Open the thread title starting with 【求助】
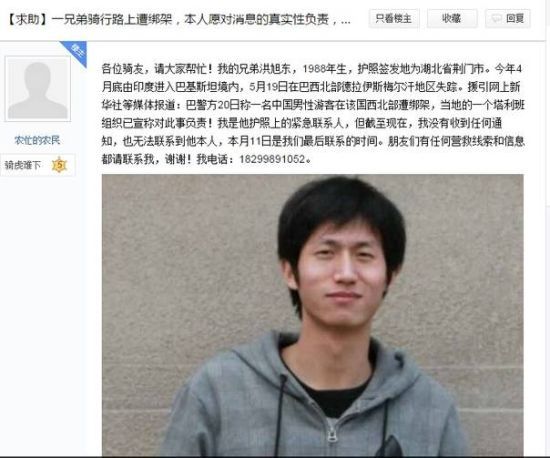 click(177, 19)
